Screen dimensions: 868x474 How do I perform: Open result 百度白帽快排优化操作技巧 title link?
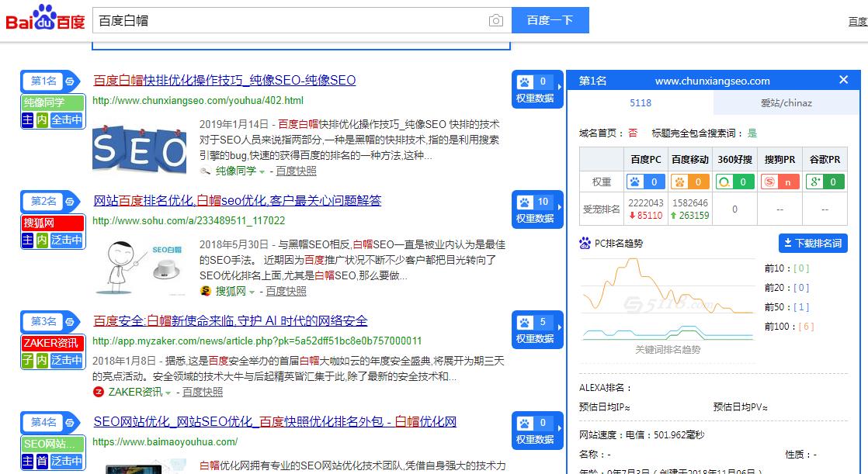click(x=224, y=80)
